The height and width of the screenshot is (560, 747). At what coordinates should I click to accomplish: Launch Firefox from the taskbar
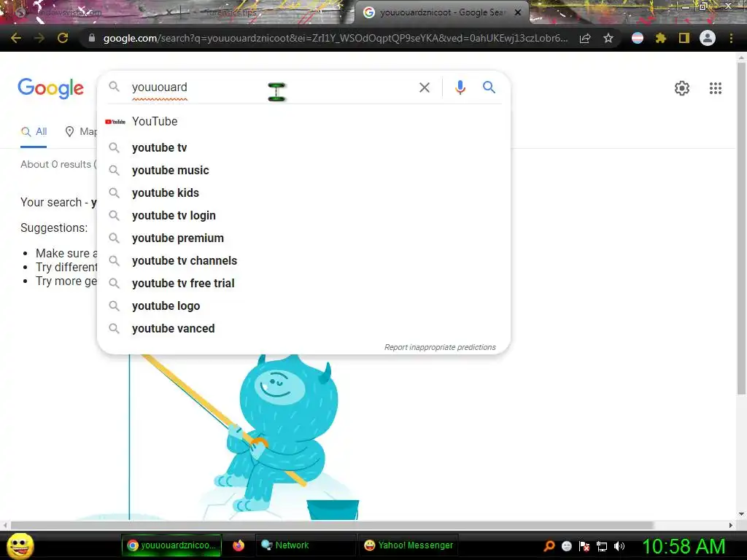[x=239, y=545]
